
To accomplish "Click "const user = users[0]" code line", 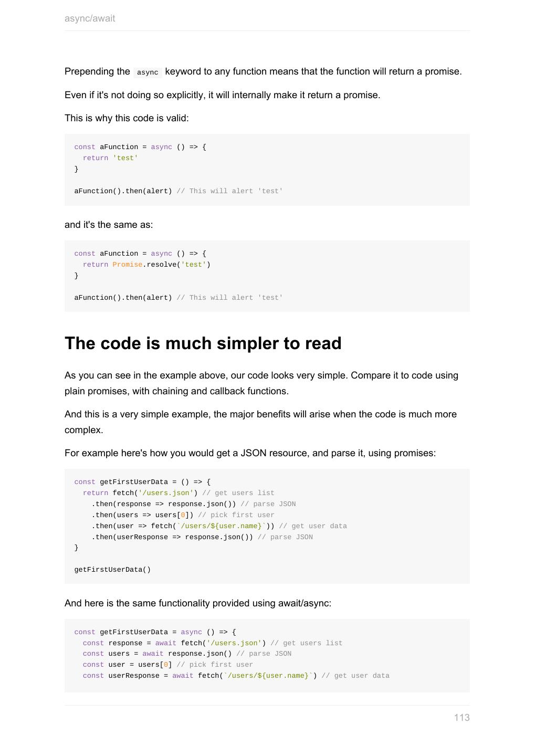I will pos(127,665).
